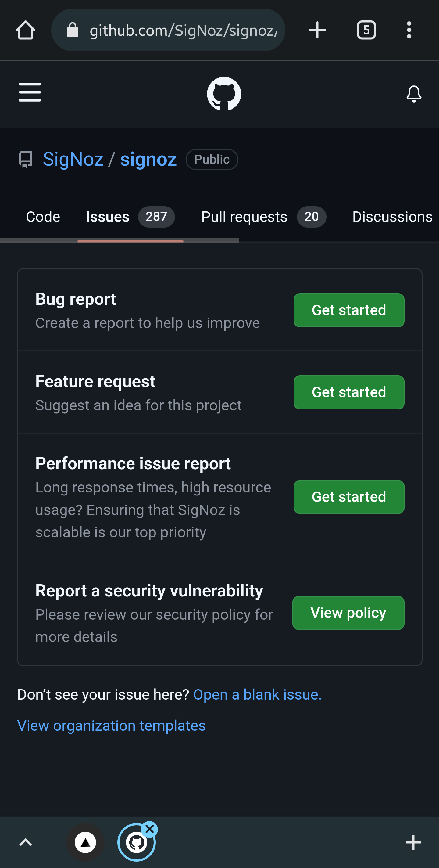Click View policy for security vulnerabilities

pyautogui.click(x=348, y=613)
